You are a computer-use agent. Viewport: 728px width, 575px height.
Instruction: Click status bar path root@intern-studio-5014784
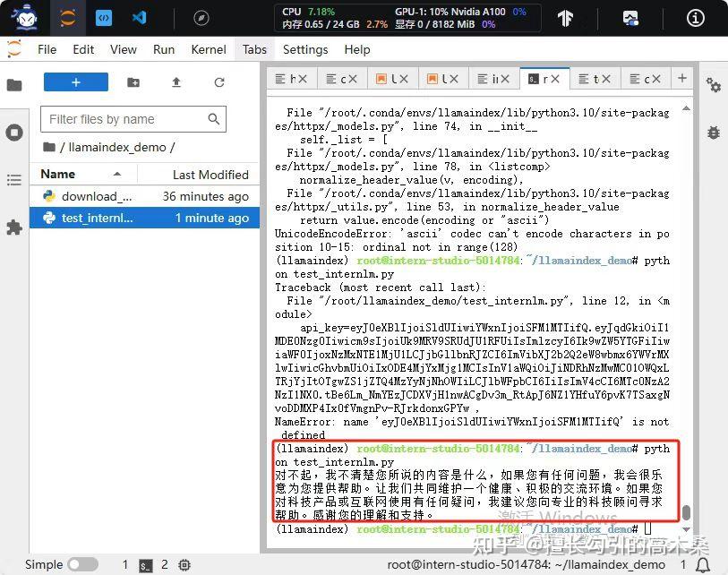tap(526, 565)
